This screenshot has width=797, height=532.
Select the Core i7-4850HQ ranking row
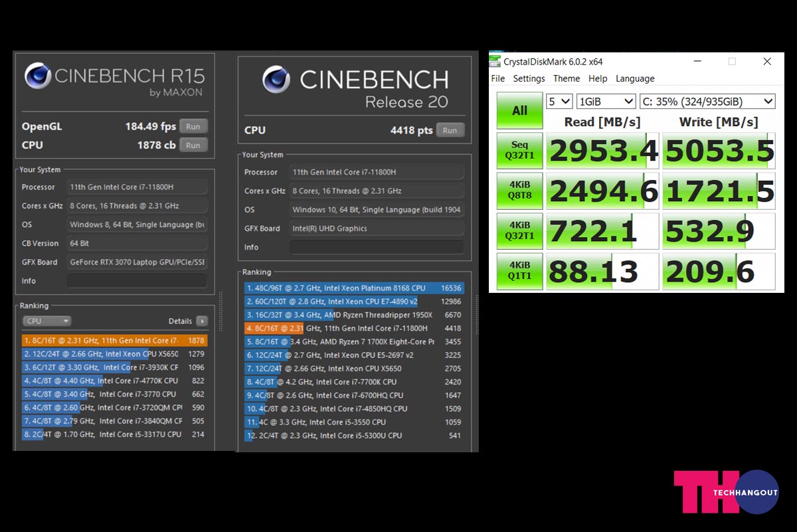point(354,408)
